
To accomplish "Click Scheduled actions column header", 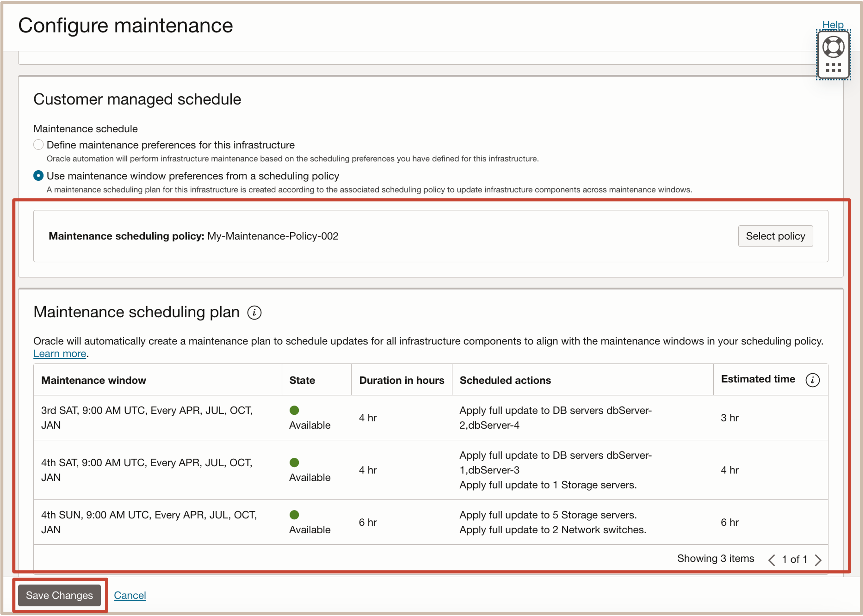I will [x=505, y=380].
